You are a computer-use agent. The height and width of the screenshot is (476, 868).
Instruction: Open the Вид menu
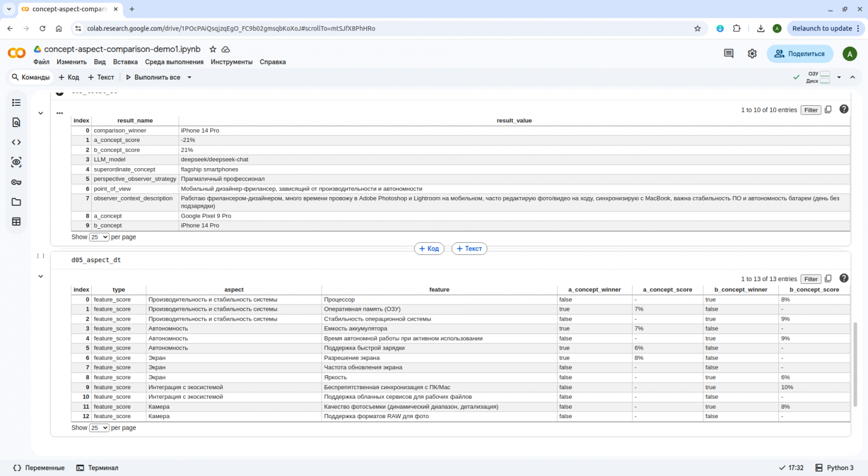click(x=100, y=62)
